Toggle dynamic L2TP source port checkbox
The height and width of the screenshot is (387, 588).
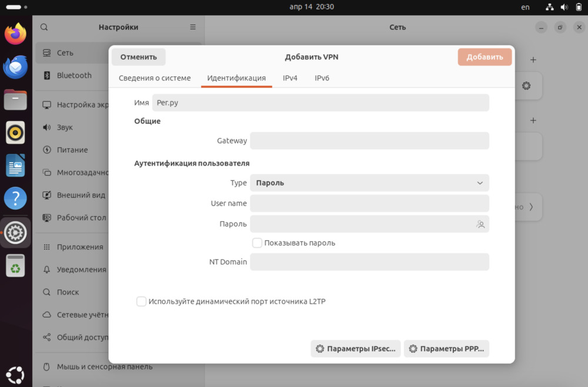coord(141,301)
